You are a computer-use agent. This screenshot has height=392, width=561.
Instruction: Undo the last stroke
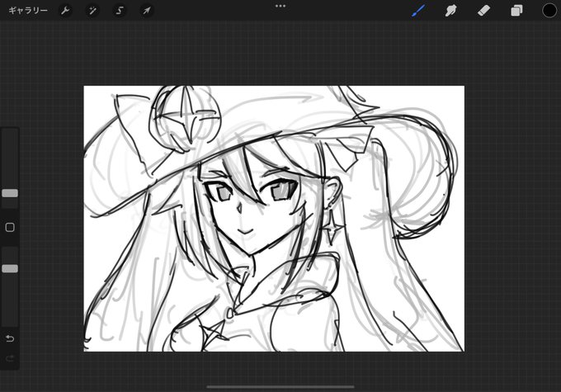[10, 338]
